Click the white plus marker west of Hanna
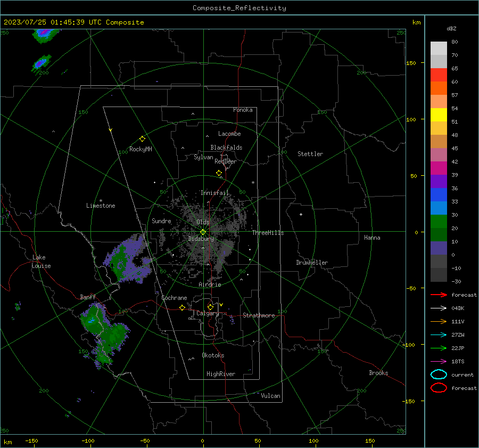Screen dimensions: 479x448 [301, 214]
